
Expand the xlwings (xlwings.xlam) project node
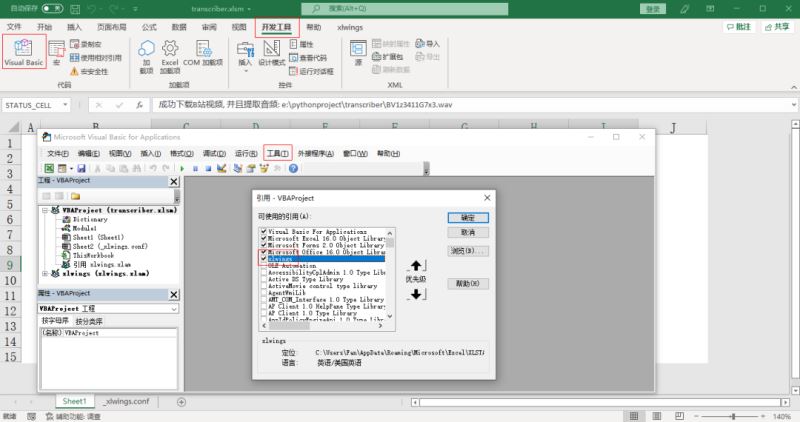click(x=45, y=274)
